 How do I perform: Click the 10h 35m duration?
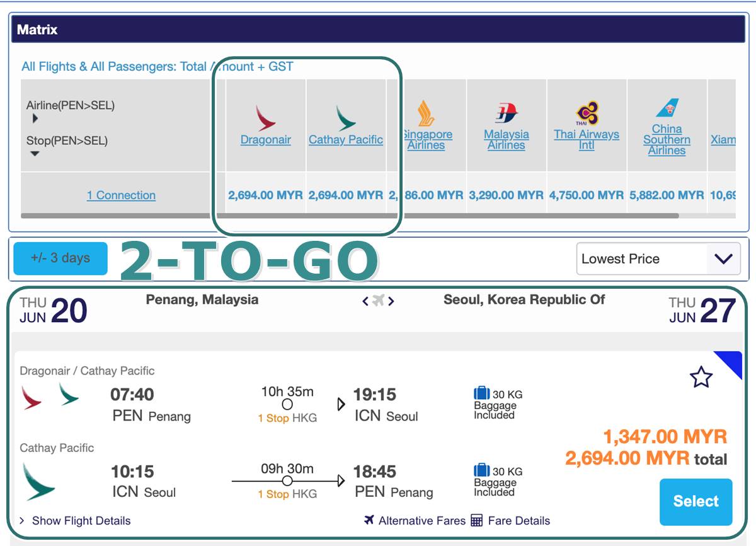287,392
